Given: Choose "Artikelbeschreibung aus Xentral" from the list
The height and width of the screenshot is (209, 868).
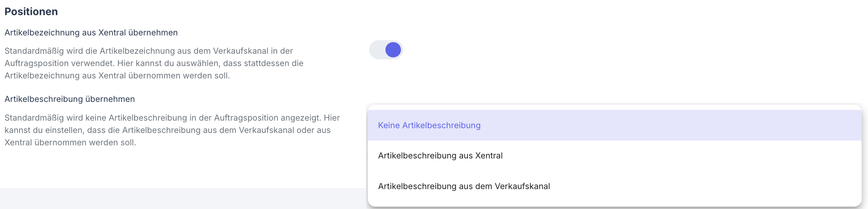Looking at the screenshot, I should [440, 156].
